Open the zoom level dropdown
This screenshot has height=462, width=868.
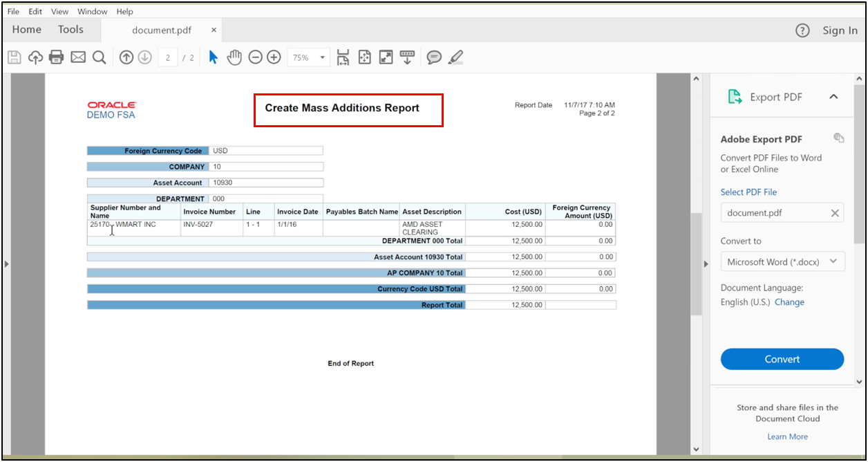click(x=321, y=57)
